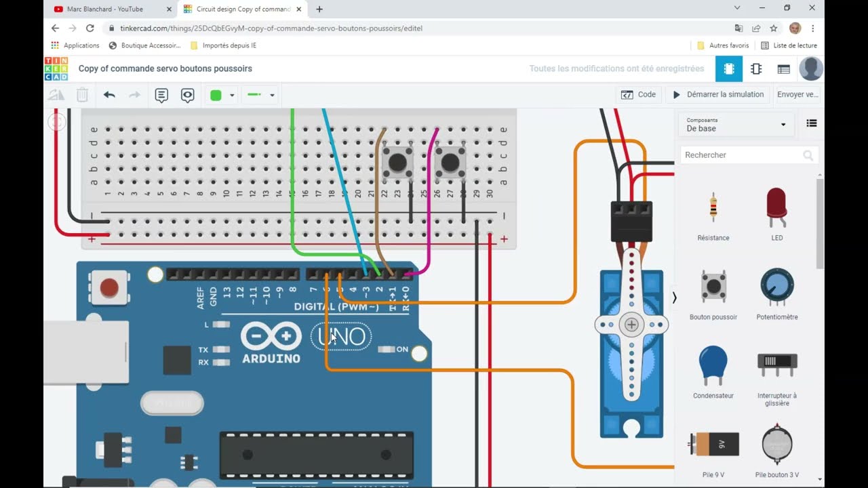Open a new browser tab

click(319, 9)
